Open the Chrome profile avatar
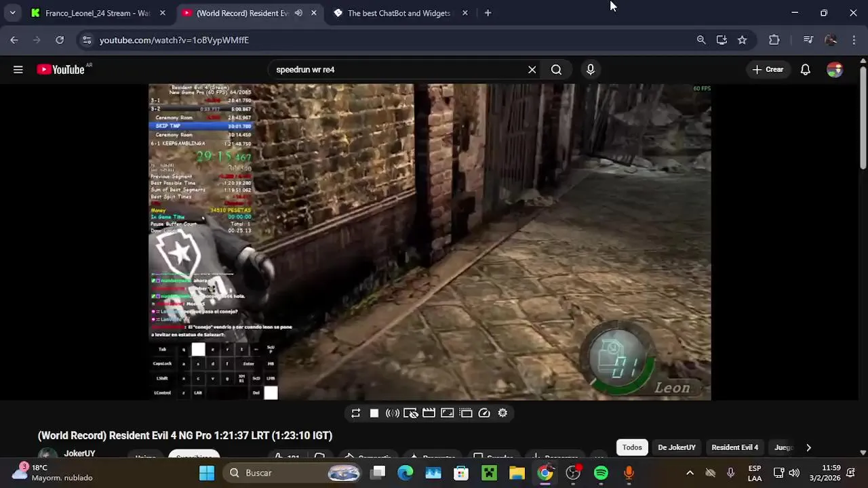868x488 pixels. click(831, 40)
